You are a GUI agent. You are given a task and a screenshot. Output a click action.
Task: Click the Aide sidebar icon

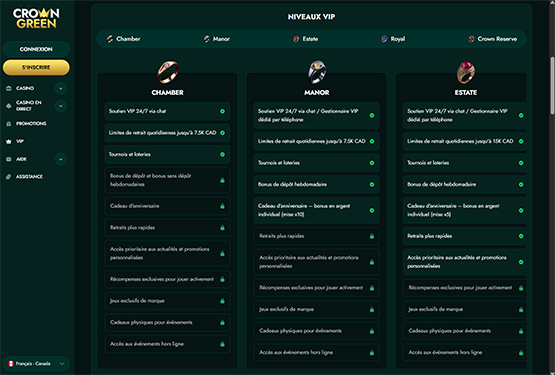point(9,159)
